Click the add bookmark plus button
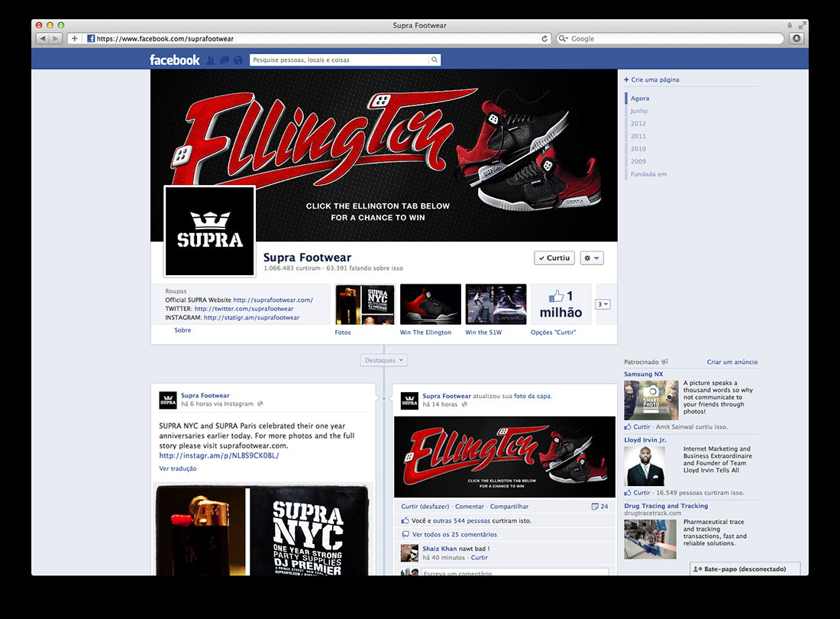The height and width of the screenshot is (619, 840). [75, 38]
